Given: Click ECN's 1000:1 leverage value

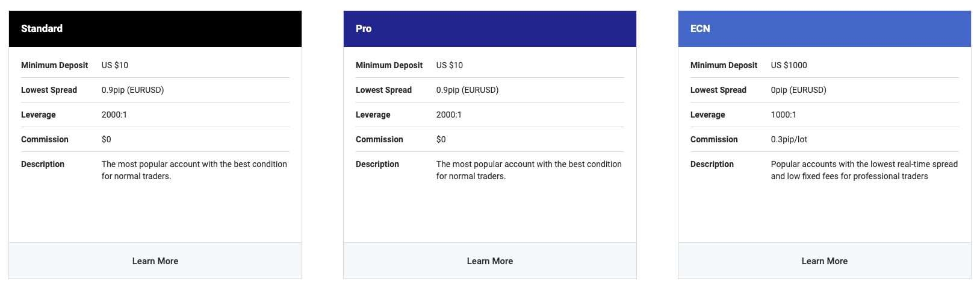Looking at the screenshot, I should (x=784, y=115).
